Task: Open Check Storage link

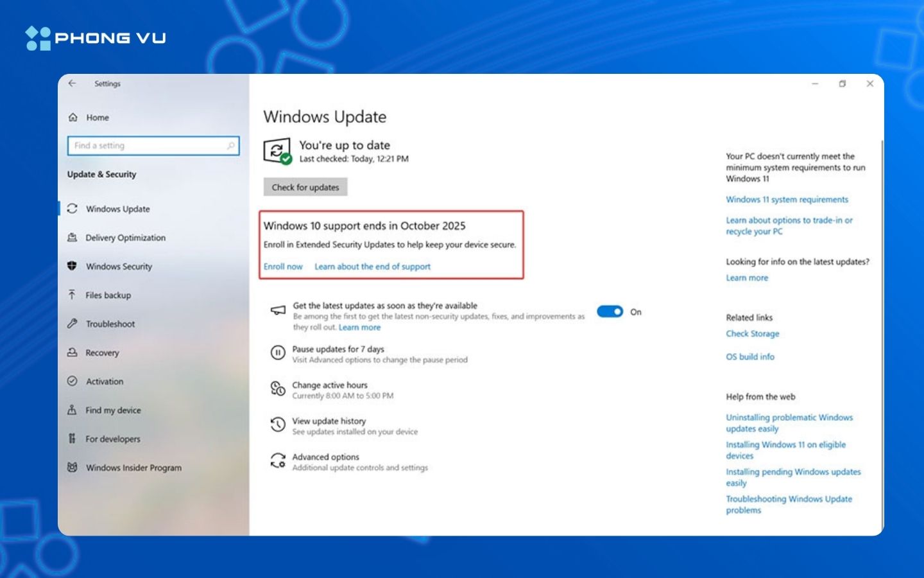Action: point(753,334)
